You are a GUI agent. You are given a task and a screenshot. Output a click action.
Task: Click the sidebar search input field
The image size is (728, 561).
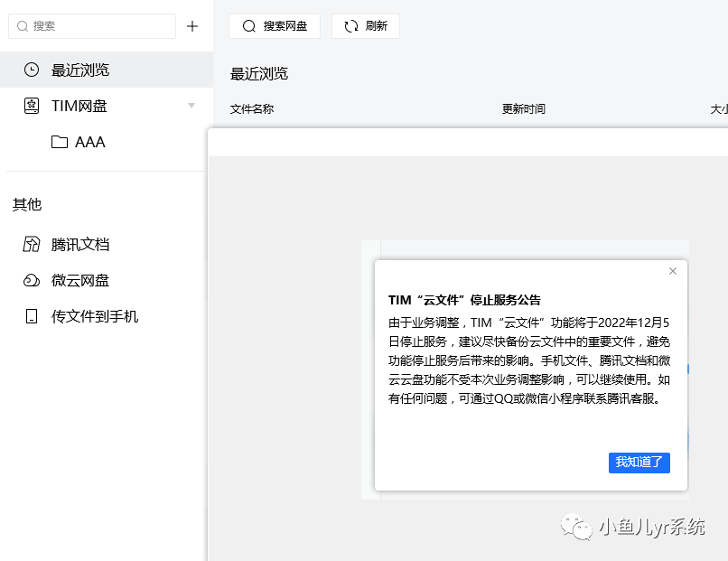(92, 26)
